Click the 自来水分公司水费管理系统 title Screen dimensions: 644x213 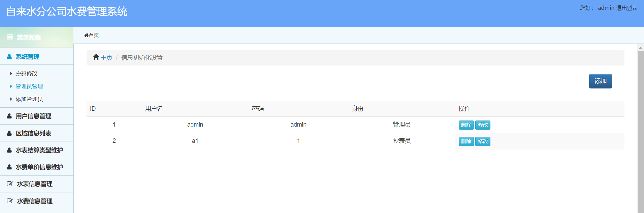pyautogui.click(x=67, y=11)
